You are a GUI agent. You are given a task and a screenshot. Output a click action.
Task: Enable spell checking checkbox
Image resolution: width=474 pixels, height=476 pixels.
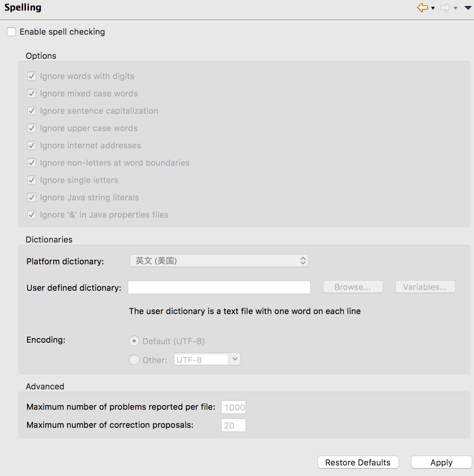pos(11,32)
